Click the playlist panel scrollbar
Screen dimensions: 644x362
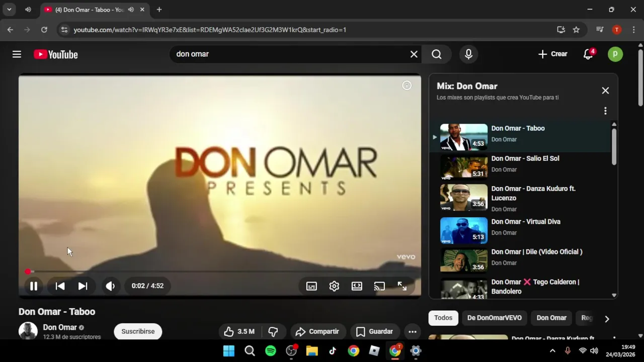[614, 146]
